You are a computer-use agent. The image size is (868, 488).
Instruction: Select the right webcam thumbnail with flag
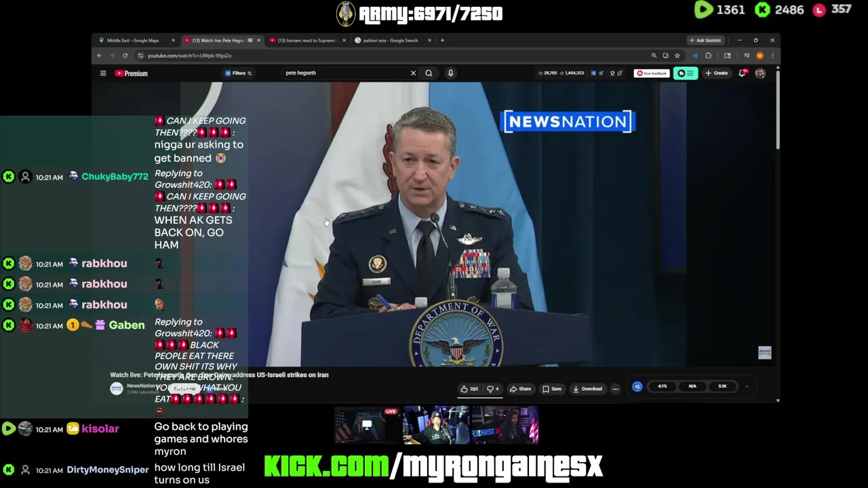pyautogui.click(x=505, y=425)
